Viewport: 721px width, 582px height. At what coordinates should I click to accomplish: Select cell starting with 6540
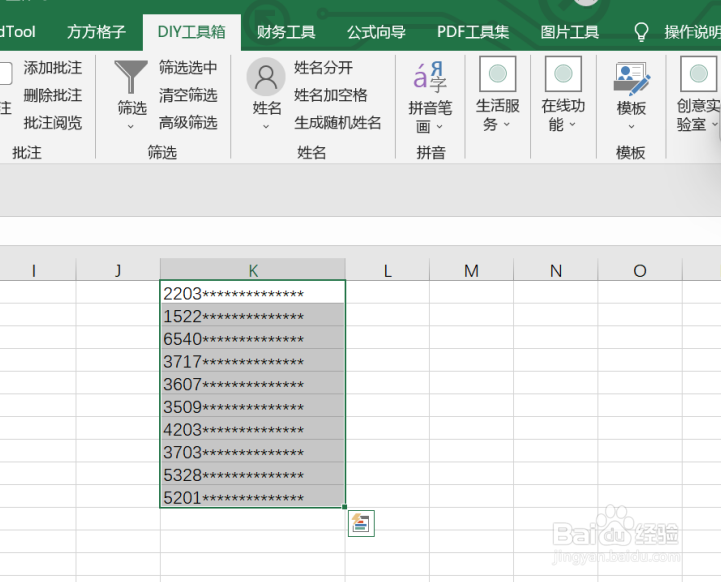coord(253,338)
